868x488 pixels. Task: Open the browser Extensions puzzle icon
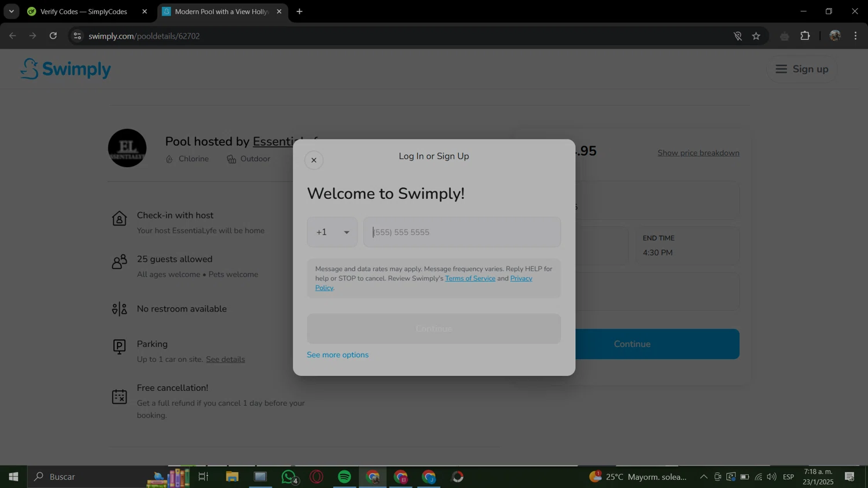tap(805, 36)
